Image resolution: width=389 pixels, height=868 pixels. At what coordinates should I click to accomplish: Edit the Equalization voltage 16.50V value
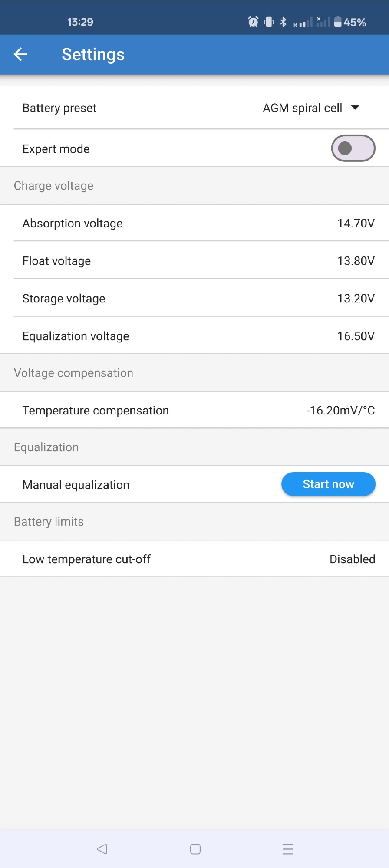356,336
